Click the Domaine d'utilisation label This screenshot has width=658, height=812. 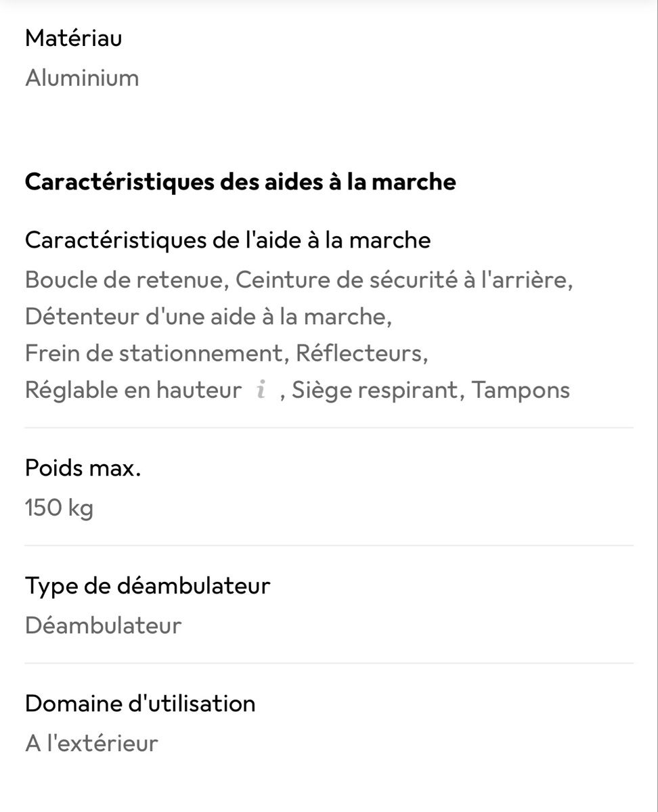click(140, 703)
